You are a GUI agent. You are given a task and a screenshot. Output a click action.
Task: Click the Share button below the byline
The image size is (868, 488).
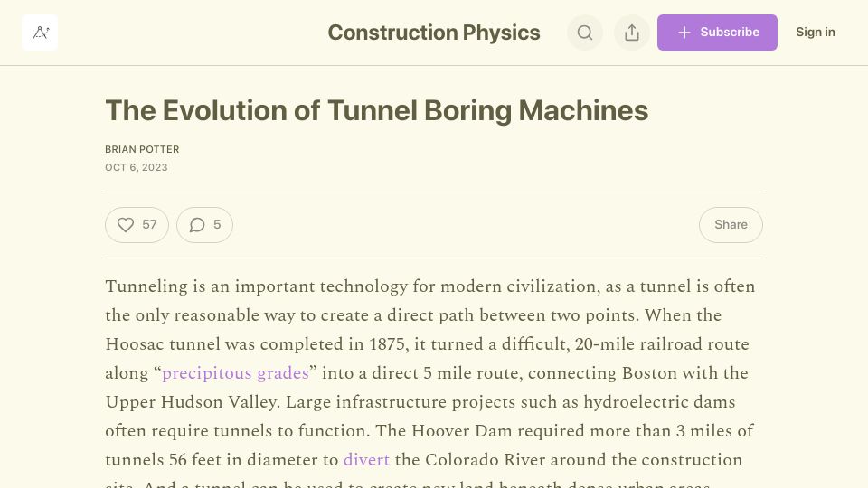pos(731,225)
